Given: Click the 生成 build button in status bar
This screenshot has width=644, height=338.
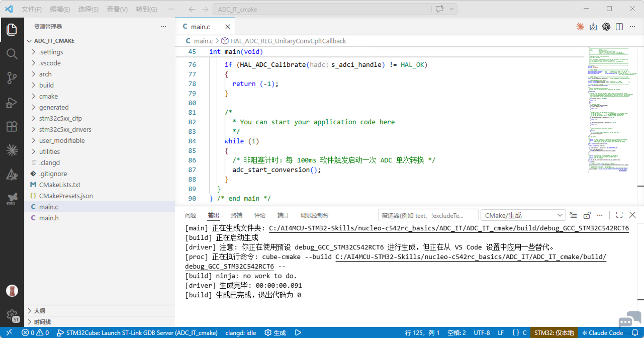Looking at the screenshot, I should [x=275, y=333].
